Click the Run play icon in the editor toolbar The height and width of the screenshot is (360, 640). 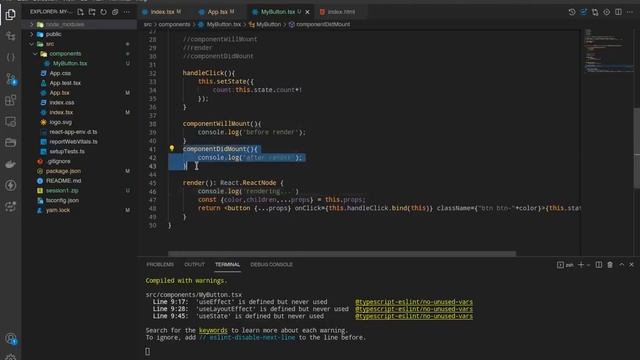click(x=607, y=12)
